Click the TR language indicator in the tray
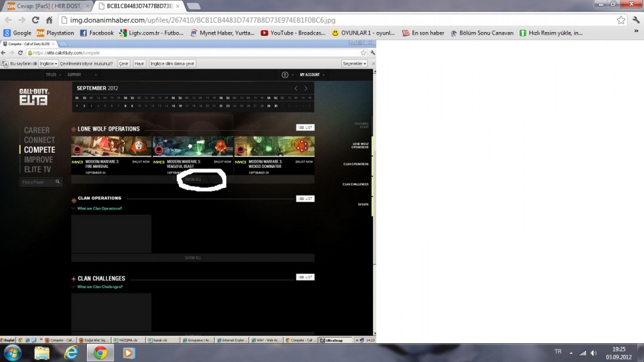This screenshot has width=644, height=362. 558,352
